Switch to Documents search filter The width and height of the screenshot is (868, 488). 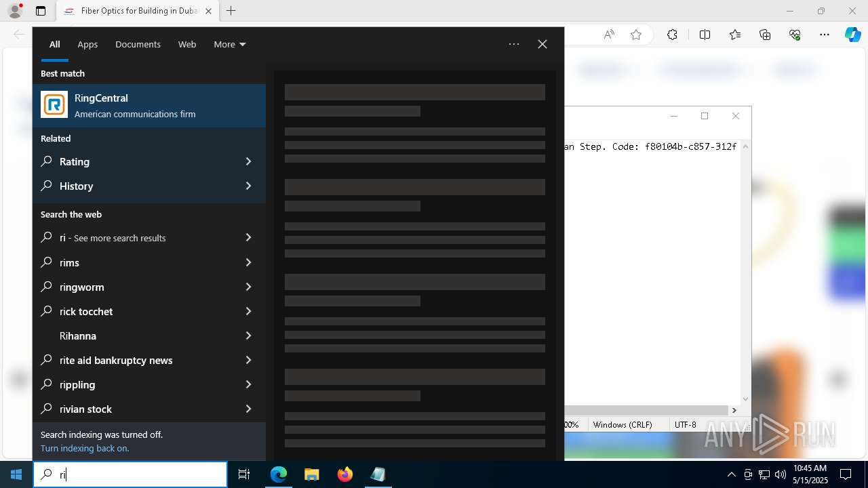click(138, 44)
